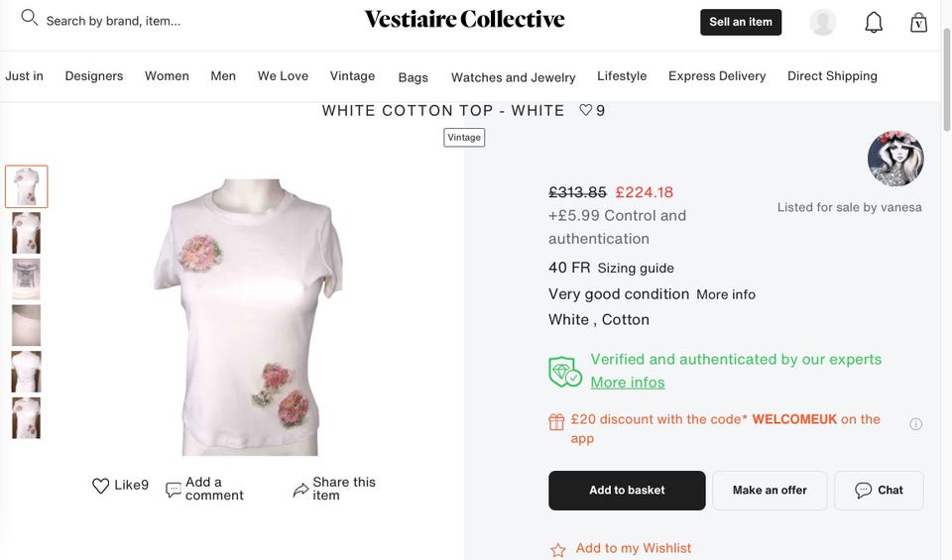Screen dimensions: 952x560
Task: Open seller vanesa's profile picture
Action: point(895,159)
